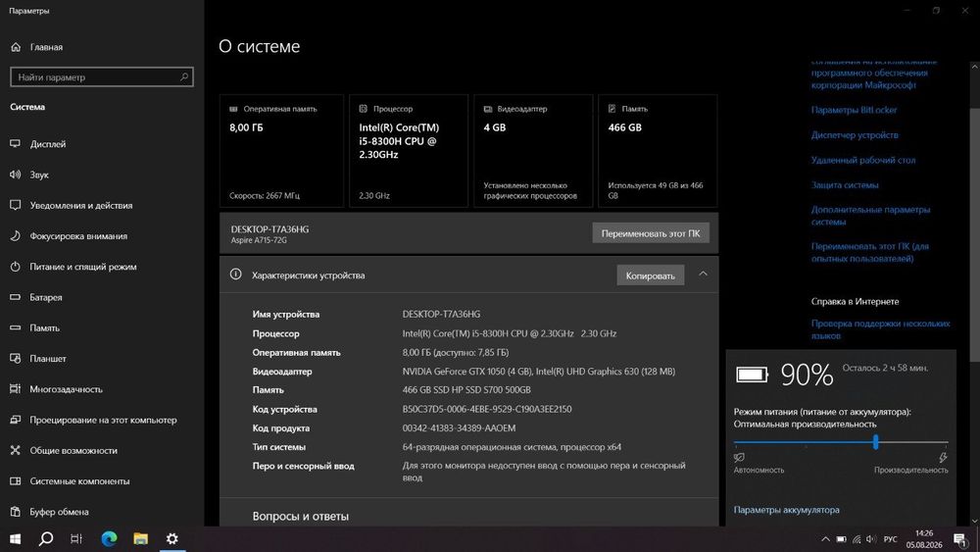This screenshot has width=980, height=552.
Task: Select Уведомления и действия in the sidebar
Action: (x=81, y=205)
